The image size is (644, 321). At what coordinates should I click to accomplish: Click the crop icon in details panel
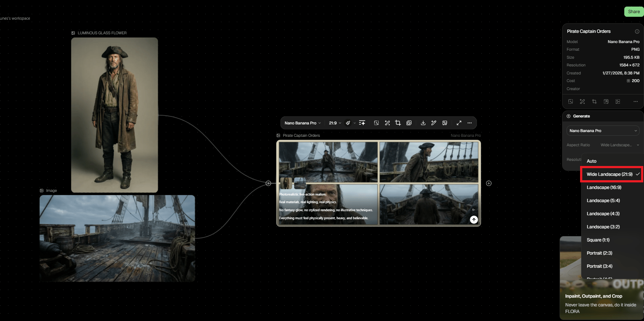point(594,101)
